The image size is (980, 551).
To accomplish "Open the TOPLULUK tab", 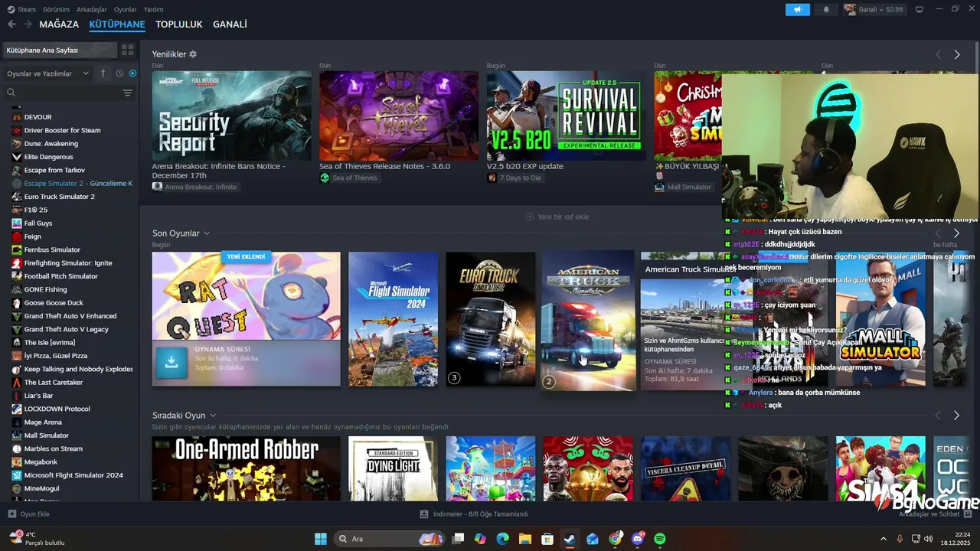I will [x=179, y=24].
